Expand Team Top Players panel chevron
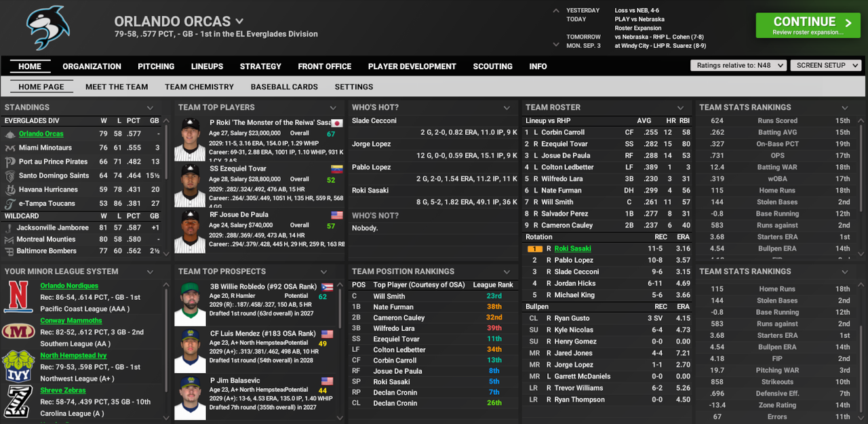This screenshot has width=868, height=424. pos(333,108)
